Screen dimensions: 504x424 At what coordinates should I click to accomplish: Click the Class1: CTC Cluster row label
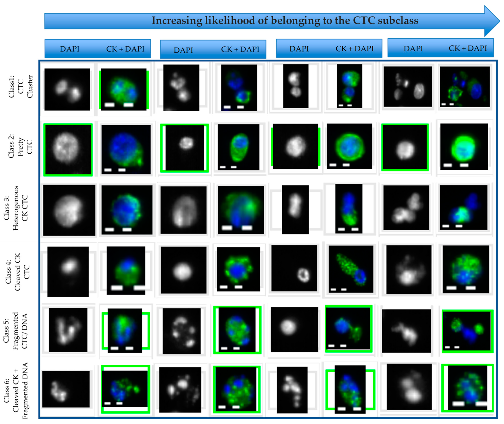point(20,86)
